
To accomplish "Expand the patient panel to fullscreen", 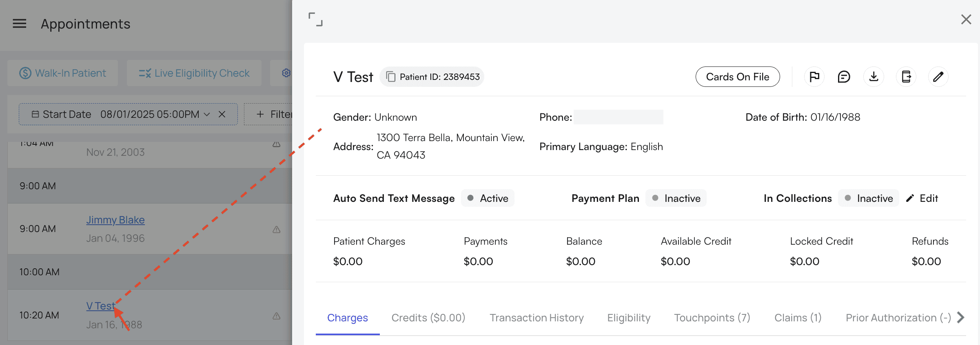I will pyautogui.click(x=315, y=20).
